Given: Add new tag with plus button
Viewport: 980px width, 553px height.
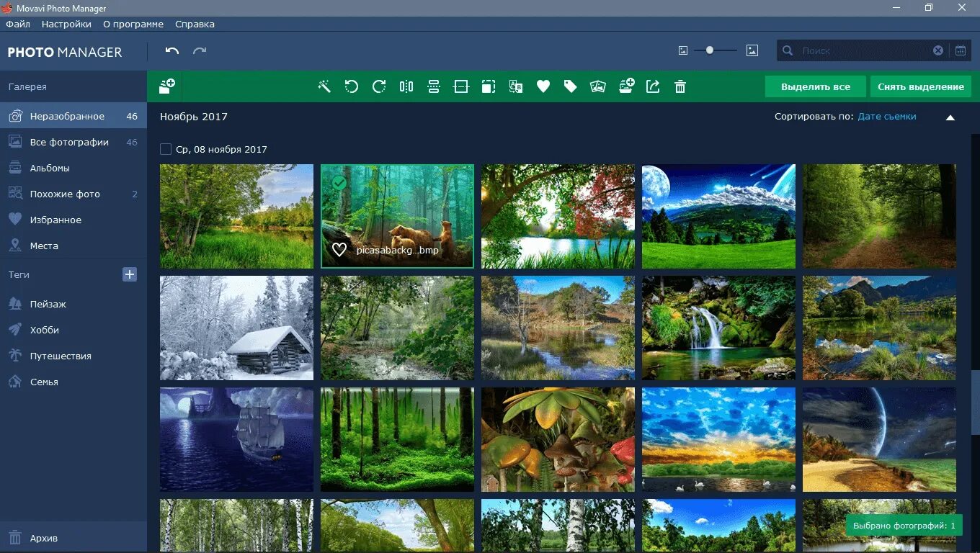Looking at the screenshot, I should [x=130, y=274].
